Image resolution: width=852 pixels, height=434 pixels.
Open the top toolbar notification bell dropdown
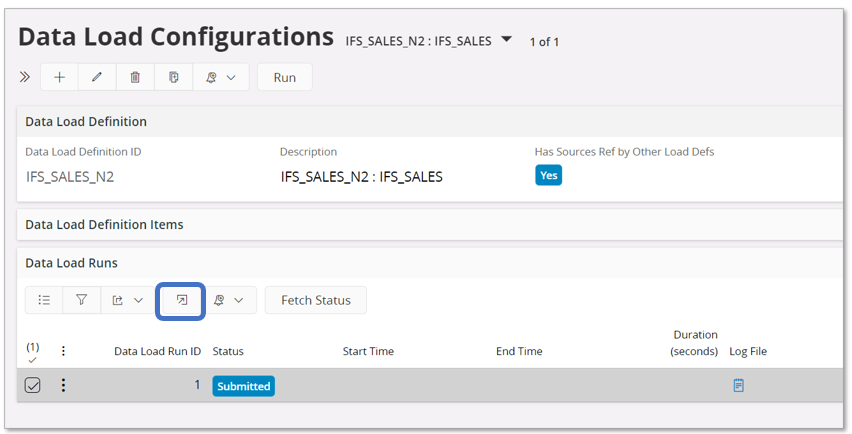pyautogui.click(x=222, y=78)
